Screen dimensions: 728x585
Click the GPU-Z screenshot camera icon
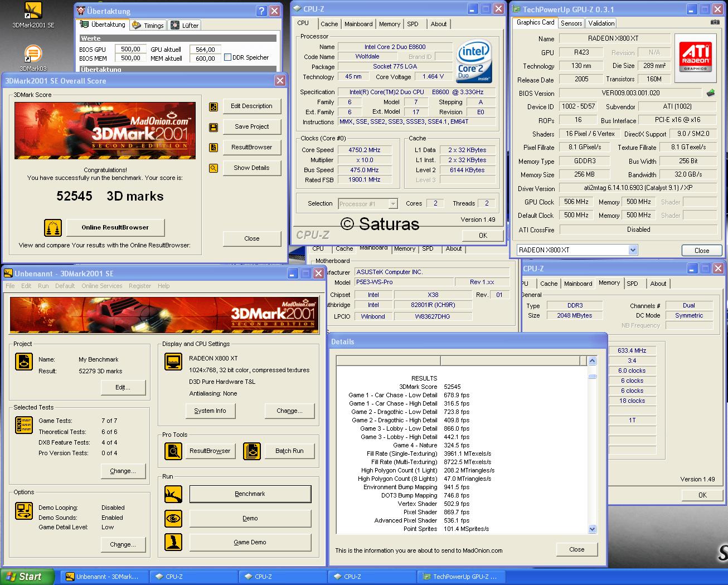715,22
